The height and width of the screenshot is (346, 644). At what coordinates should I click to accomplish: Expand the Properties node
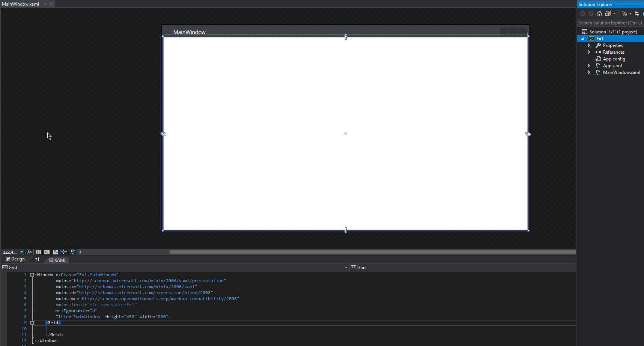point(589,45)
